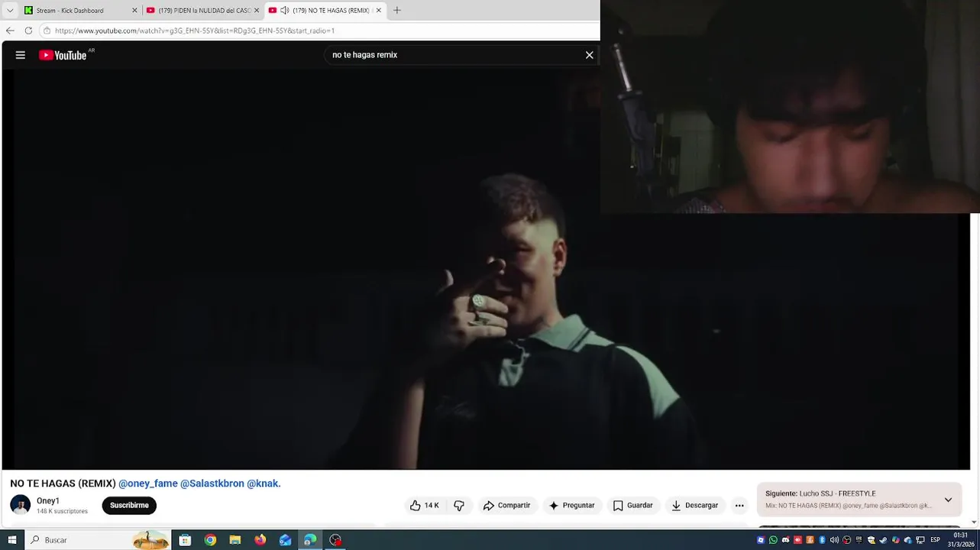Image resolution: width=980 pixels, height=550 pixels.
Task: Open WhatsApp tray icon
Action: pyautogui.click(x=773, y=540)
